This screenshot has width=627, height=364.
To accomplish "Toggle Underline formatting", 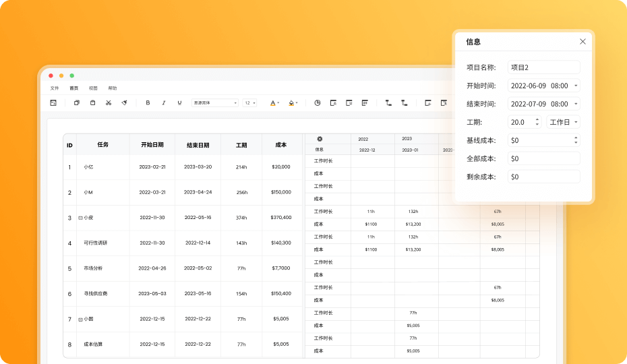I will click(179, 103).
